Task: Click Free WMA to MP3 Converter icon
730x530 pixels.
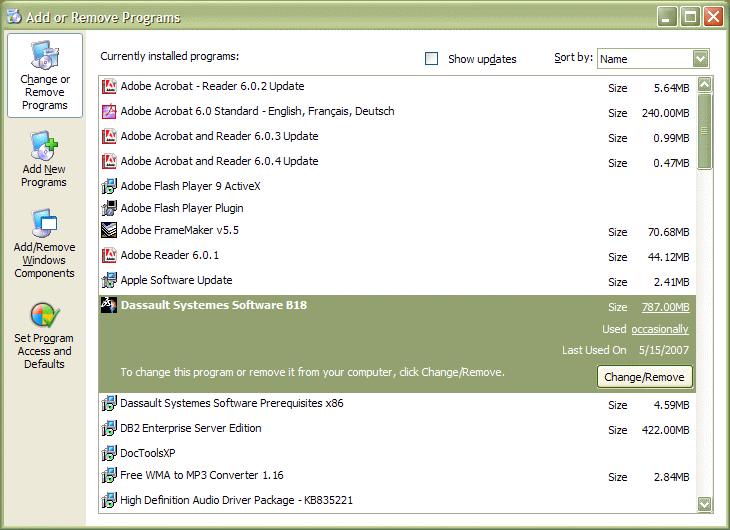Action: (x=109, y=476)
